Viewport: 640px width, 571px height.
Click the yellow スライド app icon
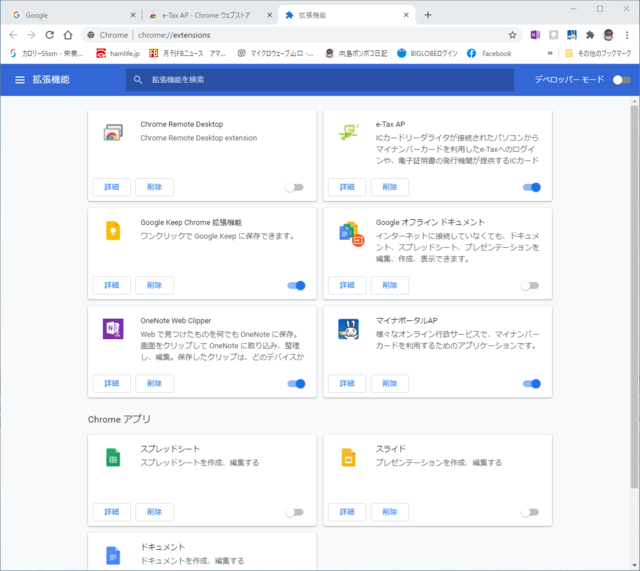pos(349,457)
